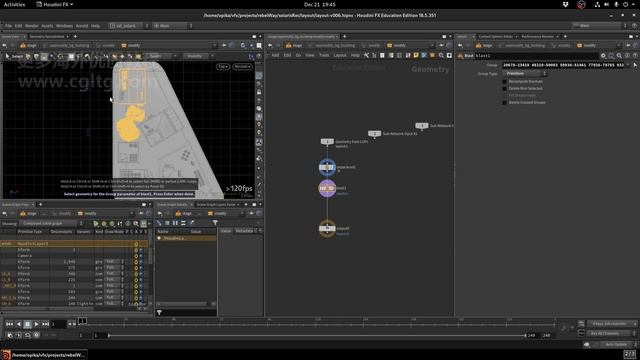The width and height of the screenshot is (640, 360).
Task: Click the Tools menu in the network editor
Action: [324, 55]
